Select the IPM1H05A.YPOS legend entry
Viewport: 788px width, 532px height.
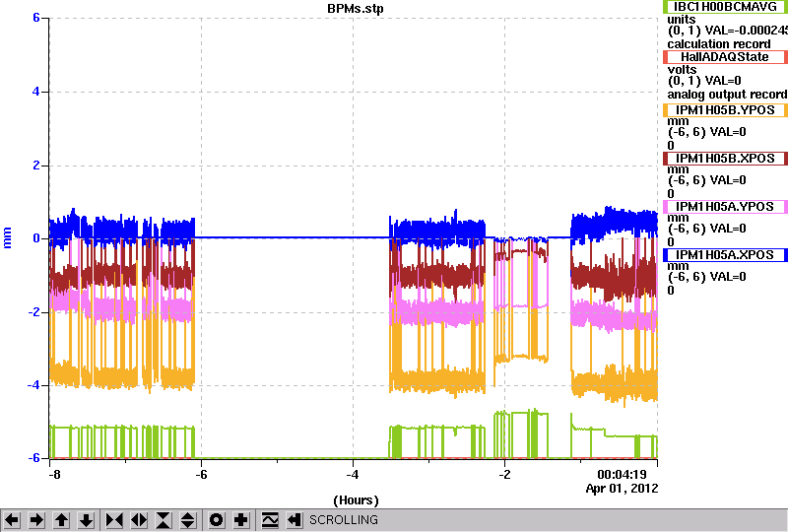click(x=726, y=207)
